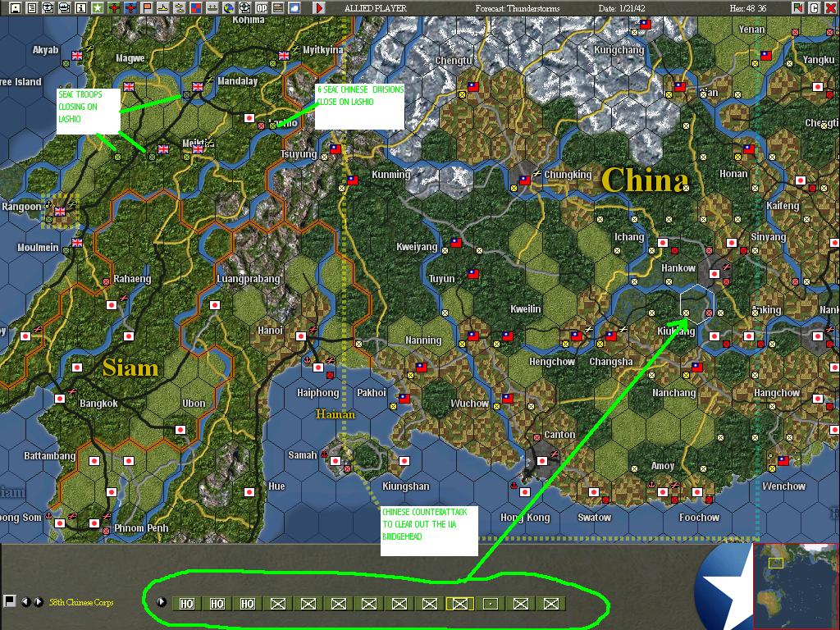Viewport: 840px width, 630px height.
Task: Click the orange flag toolbar icon
Action: point(147,8)
